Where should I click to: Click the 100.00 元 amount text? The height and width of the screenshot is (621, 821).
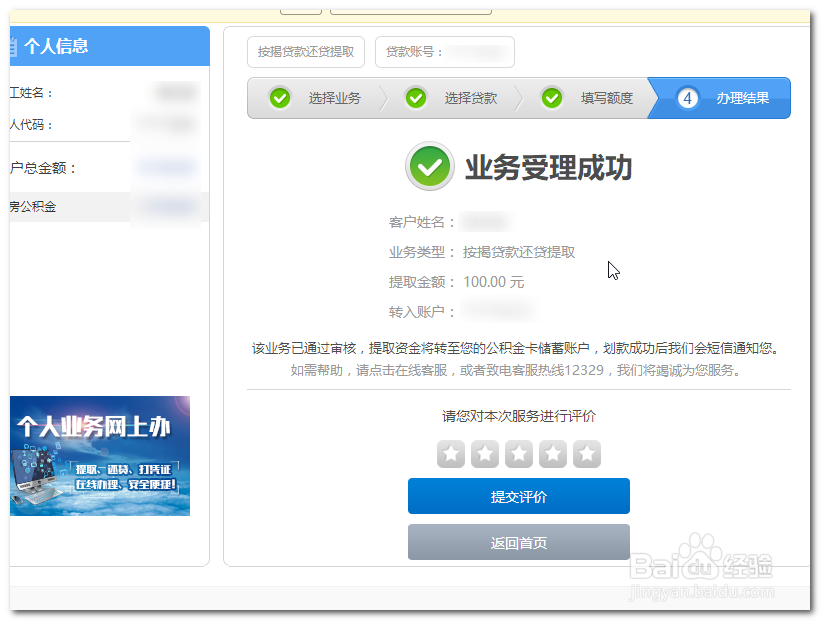click(x=494, y=282)
